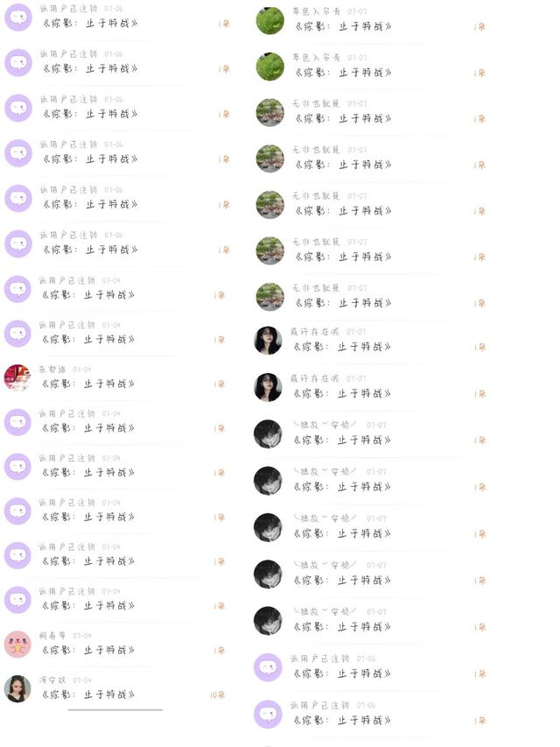The height and width of the screenshot is (747, 560).
Task: Tap the last dark monochrome avatar
Action: click(x=268, y=621)
